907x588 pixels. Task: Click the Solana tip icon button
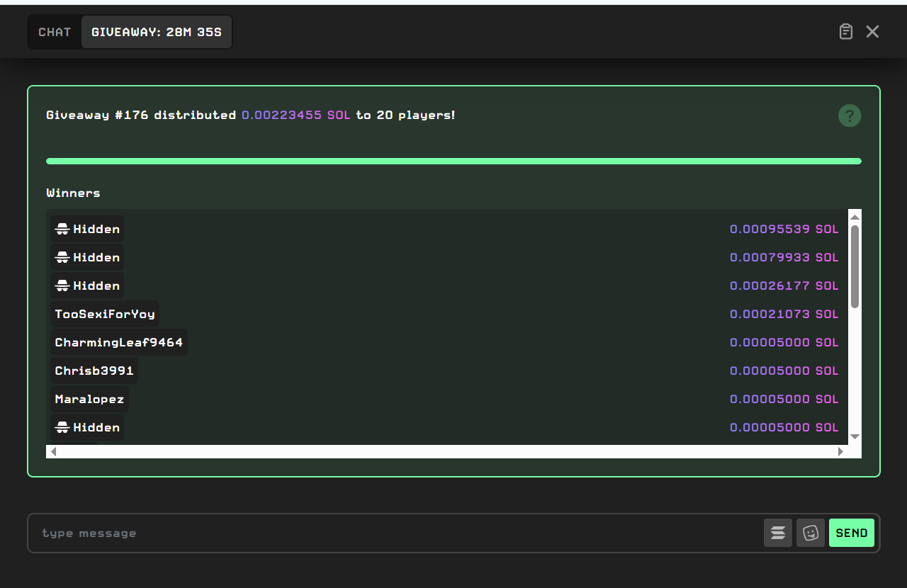[x=777, y=533]
